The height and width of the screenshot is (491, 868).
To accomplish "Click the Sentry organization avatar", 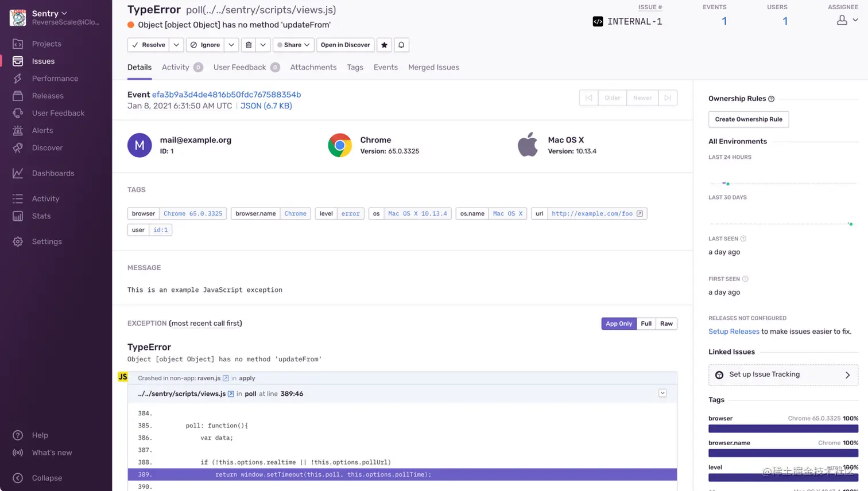I will pos(18,18).
